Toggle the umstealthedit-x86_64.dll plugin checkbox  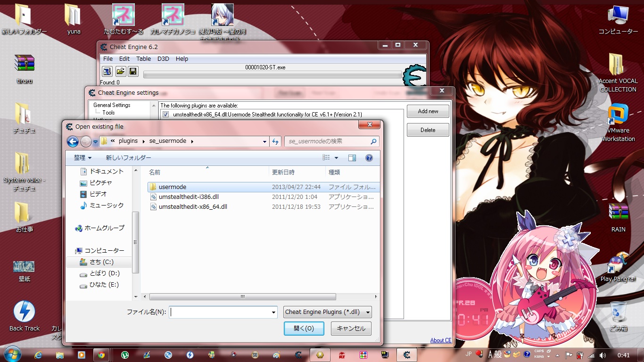coord(165,114)
